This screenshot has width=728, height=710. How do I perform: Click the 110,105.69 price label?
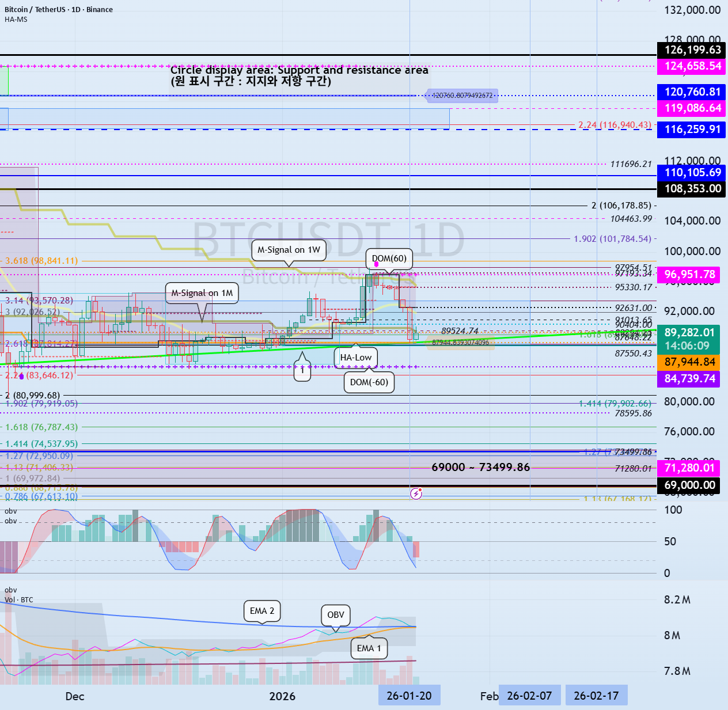(x=691, y=173)
